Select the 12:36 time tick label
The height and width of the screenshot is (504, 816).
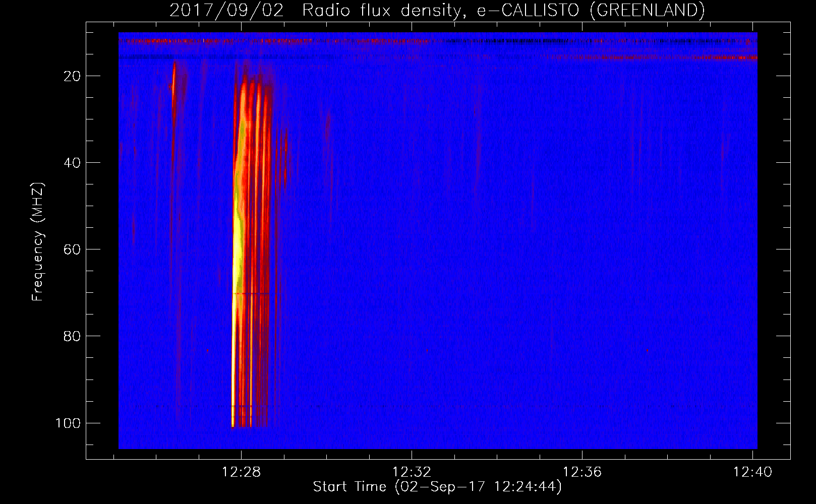point(582,472)
